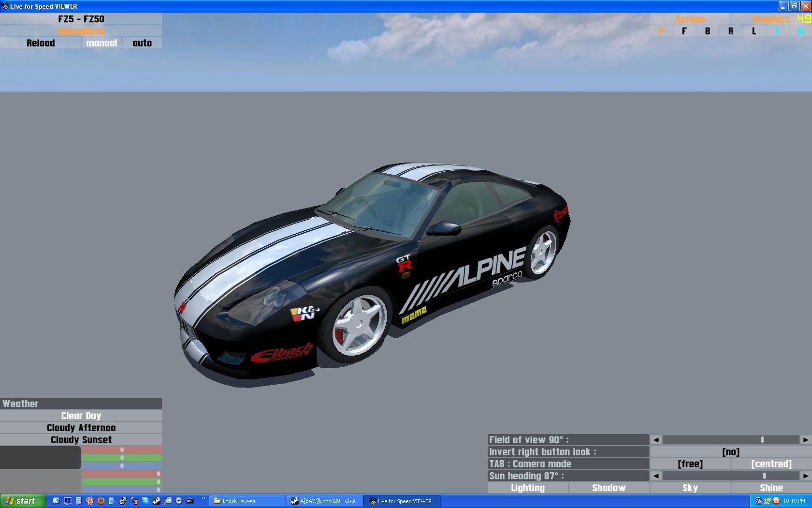Viewport: 812px width, 508px height.
Task: Select Clear Day weather
Action: [81, 416]
